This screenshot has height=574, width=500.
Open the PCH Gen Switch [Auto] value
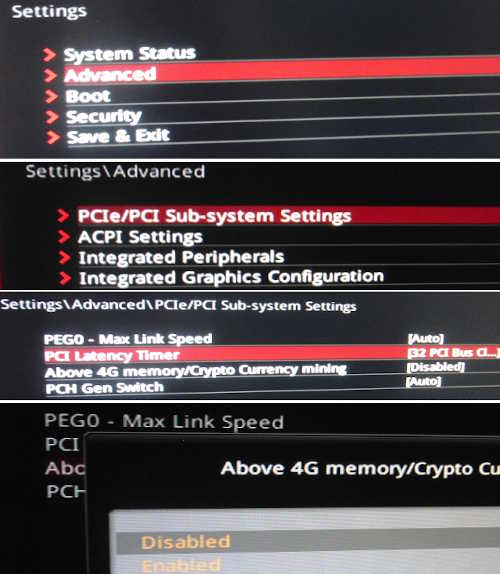point(423,381)
